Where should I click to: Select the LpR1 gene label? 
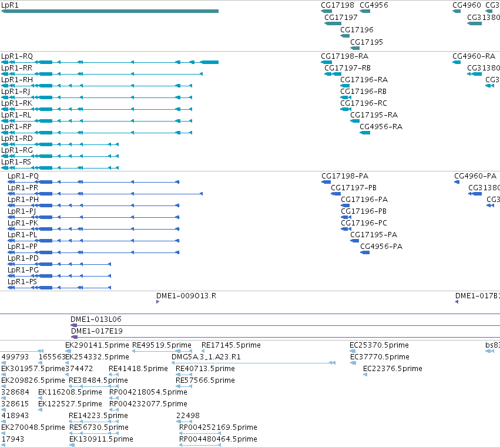10,5
